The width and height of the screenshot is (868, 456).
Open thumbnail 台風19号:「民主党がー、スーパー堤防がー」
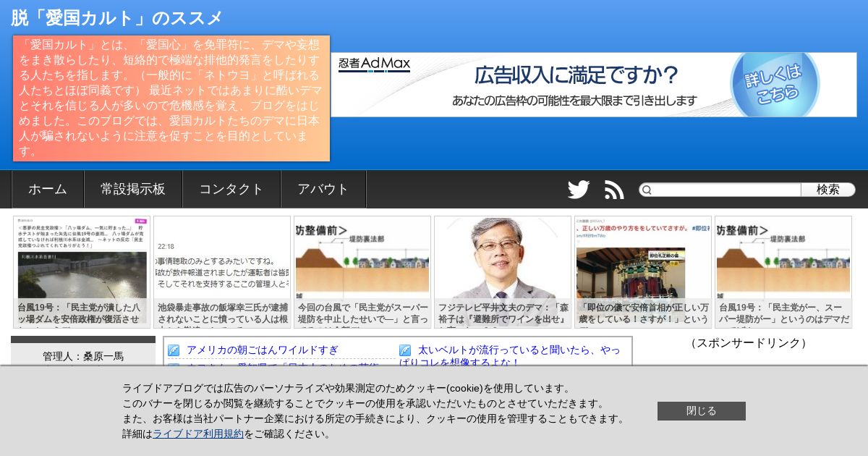tap(783, 271)
